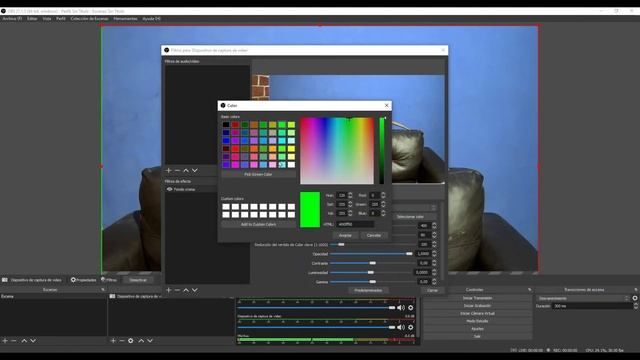
Task: Move the audio/video filter down
Action: click(x=195, y=170)
